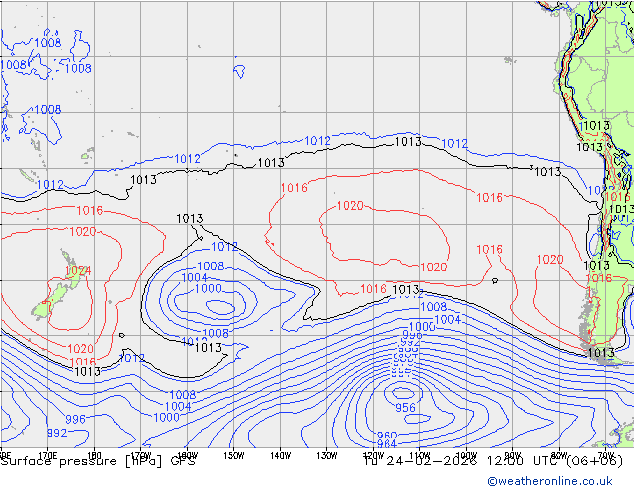
Task: Click the 140W longitude axis label
Action: click(280, 455)
